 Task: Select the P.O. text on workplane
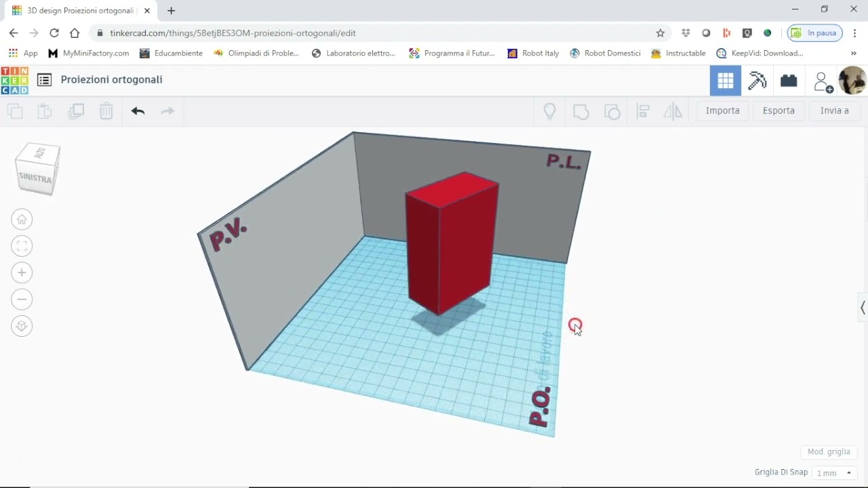click(x=540, y=407)
